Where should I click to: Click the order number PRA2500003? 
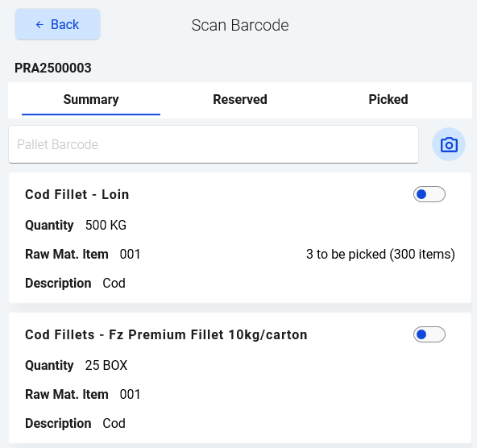pyautogui.click(x=53, y=68)
